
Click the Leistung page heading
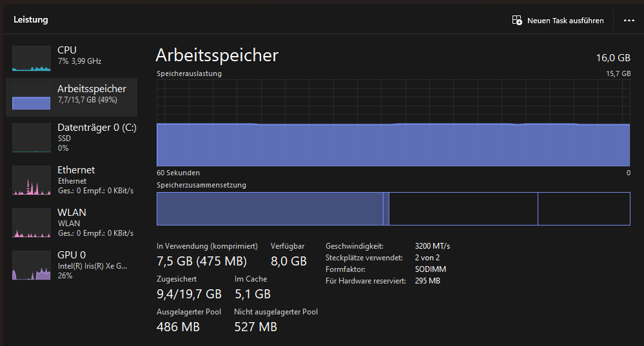(x=31, y=20)
